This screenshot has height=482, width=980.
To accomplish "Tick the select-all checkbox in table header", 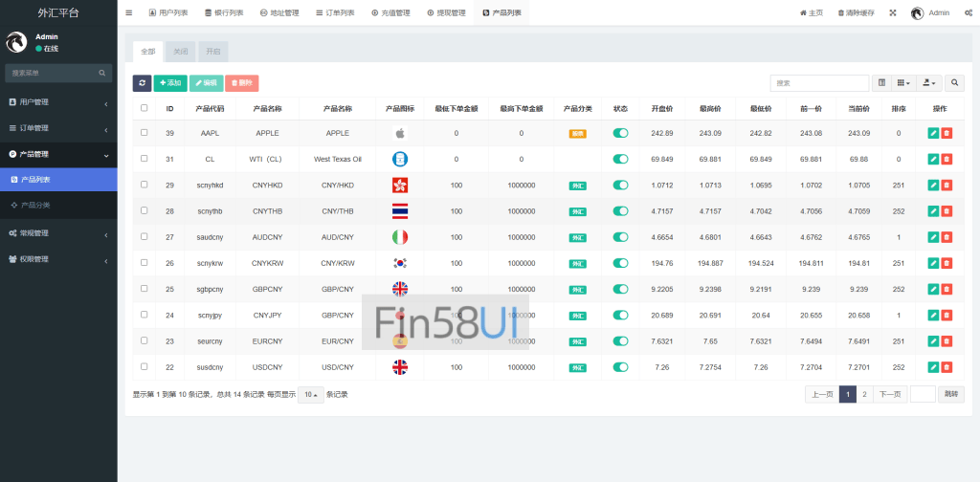I will [x=145, y=108].
